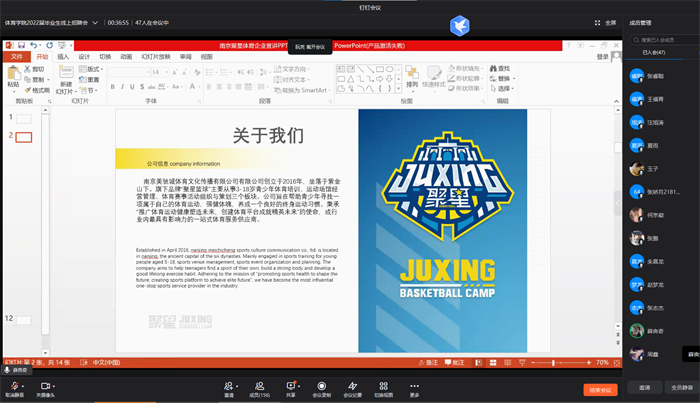700x403 pixels.
Task: Toggle Strikethrough (abc) formatting
Action: pos(152,87)
